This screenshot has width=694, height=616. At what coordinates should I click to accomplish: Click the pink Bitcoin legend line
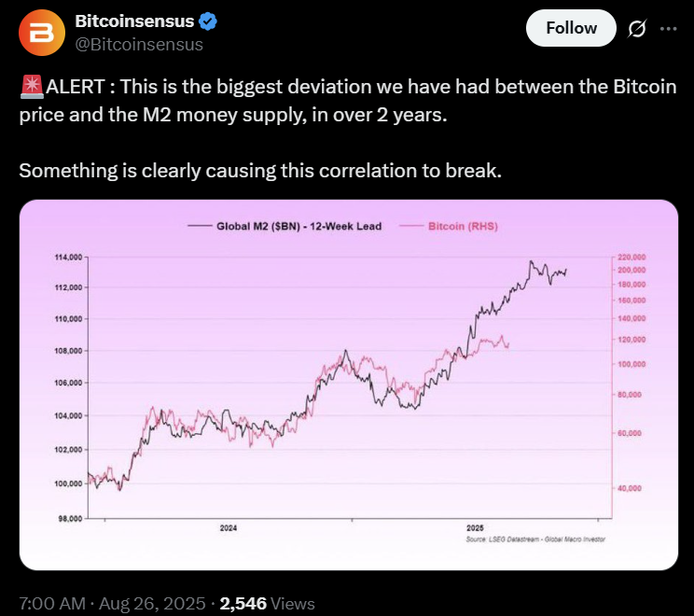click(x=410, y=226)
